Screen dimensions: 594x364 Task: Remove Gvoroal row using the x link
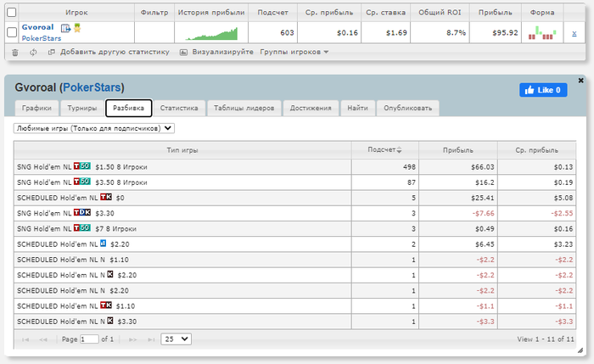(574, 33)
